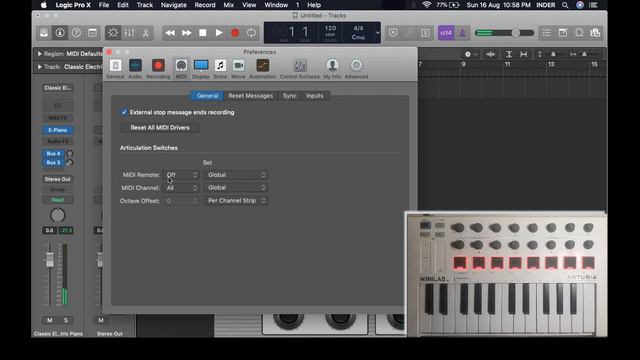Toggle the Inspector button in control bar

click(60, 33)
